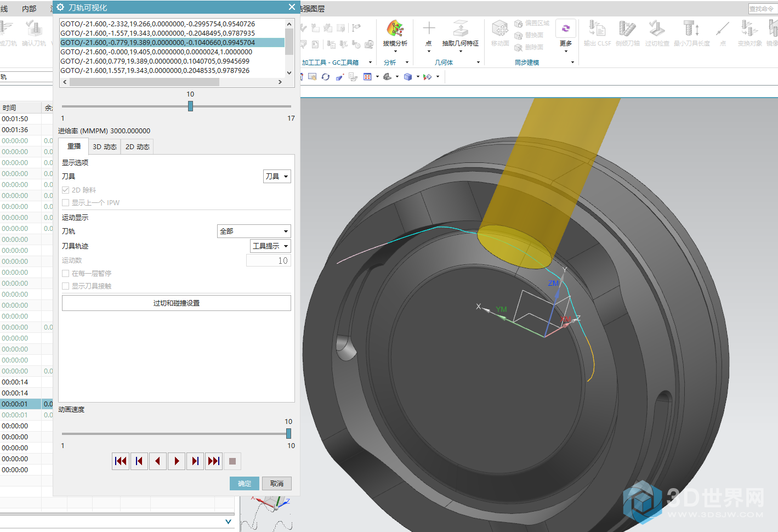Click the Output CLSF (输出 CLSF) icon

click(597, 29)
